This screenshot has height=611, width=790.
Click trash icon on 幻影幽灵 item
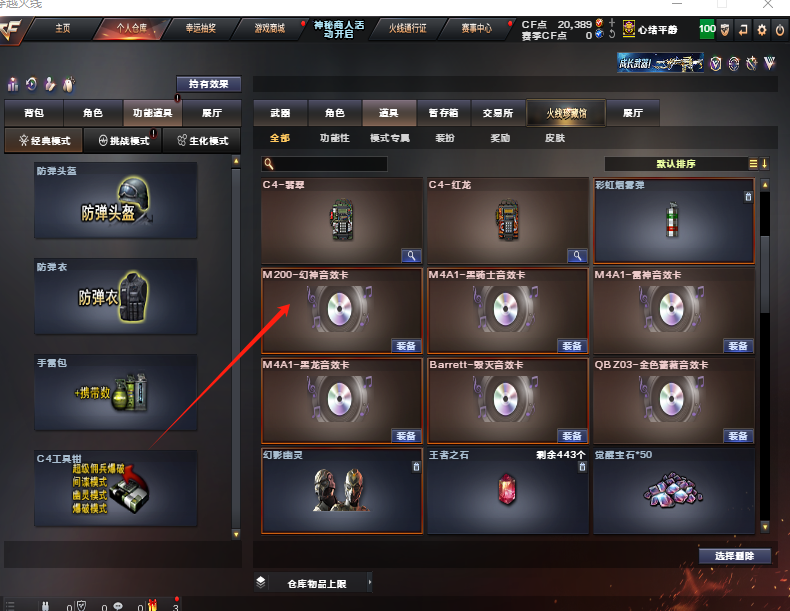tap(416, 467)
